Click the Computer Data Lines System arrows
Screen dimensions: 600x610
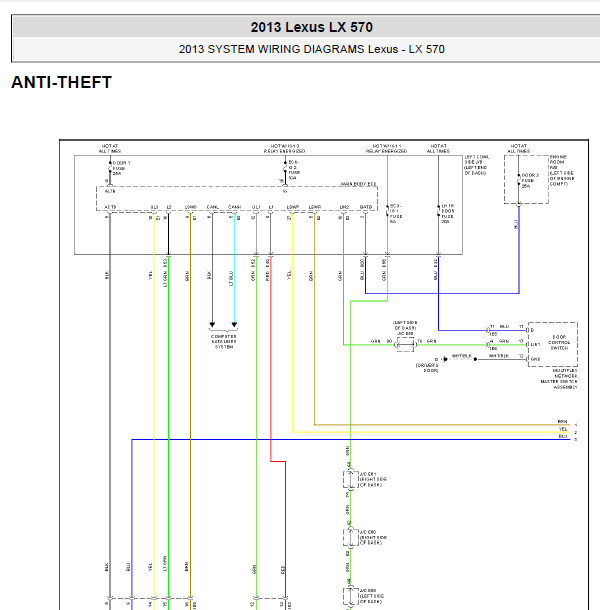(x=222, y=325)
